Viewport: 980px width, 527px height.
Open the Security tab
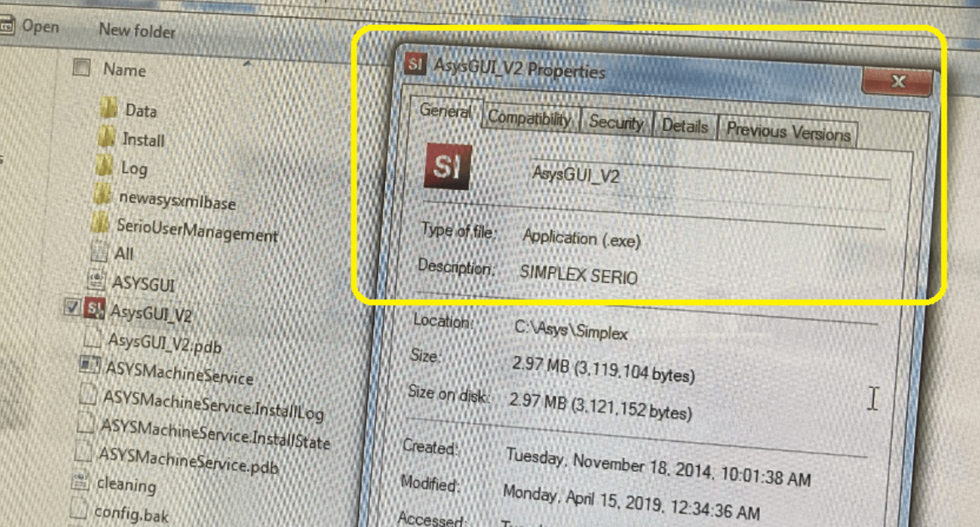coord(615,123)
